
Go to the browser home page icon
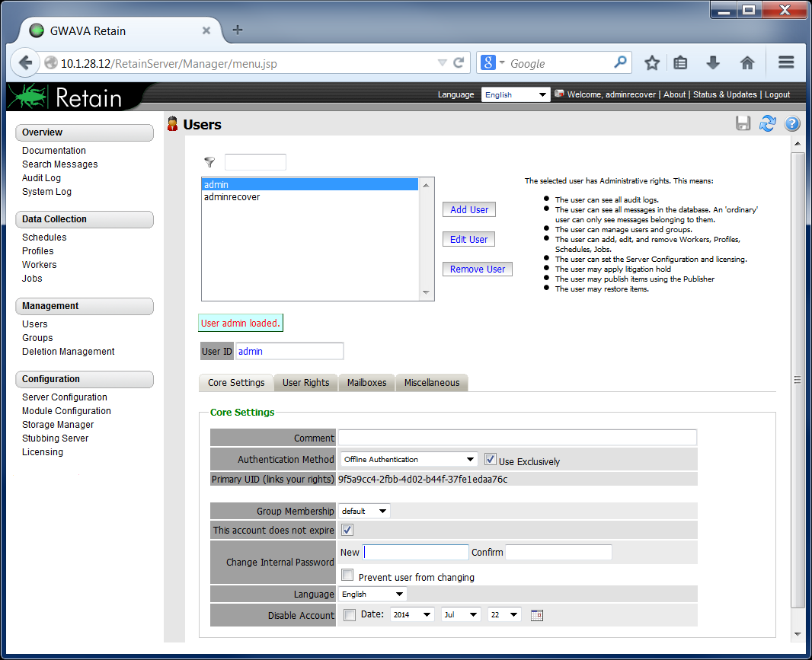746,62
